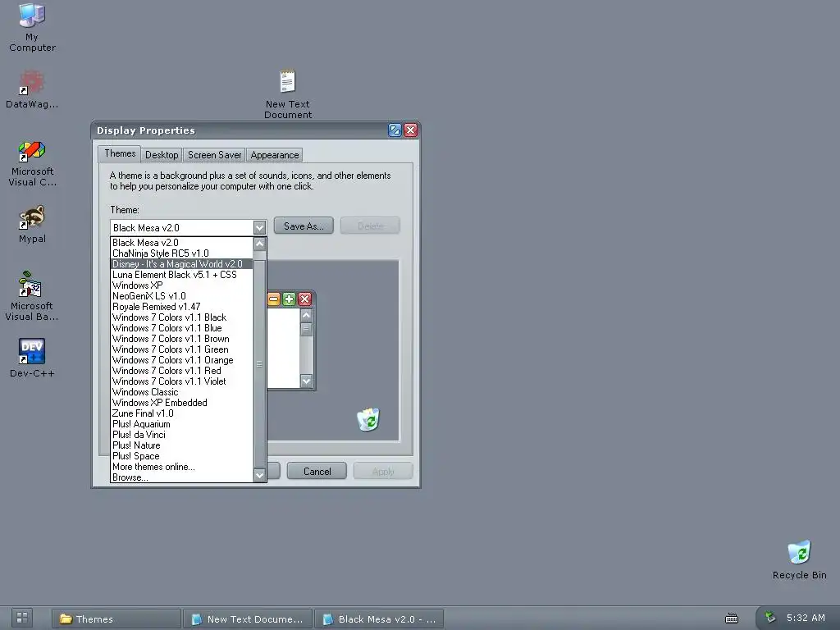This screenshot has height=630, width=840.
Task: Click the preview window scroll down arrow
Action: 306,381
